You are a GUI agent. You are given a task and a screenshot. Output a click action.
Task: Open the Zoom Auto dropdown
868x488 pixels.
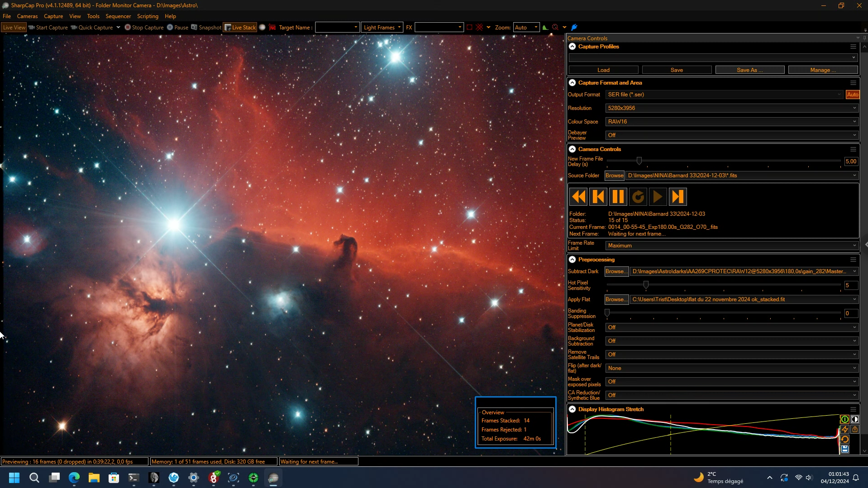pos(526,28)
